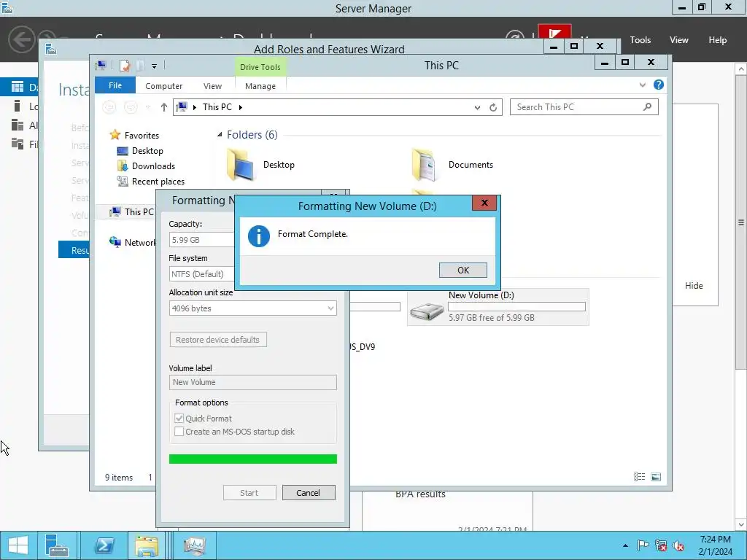
Task: Click Server Manager vertical scrollbar
Action: [x=741, y=222]
